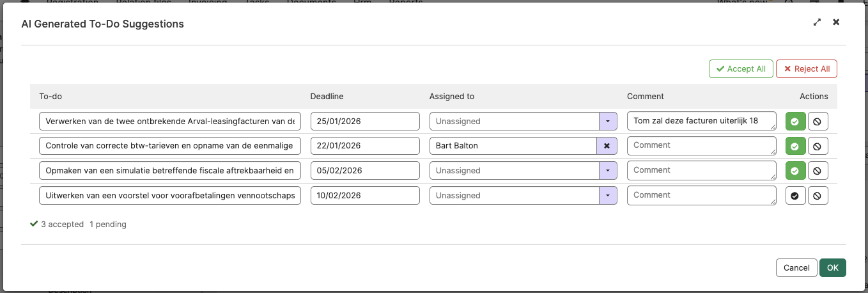Image resolution: width=868 pixels, height=293 pixels.
Task: Reject the Controle btw-tarieven to-do
Action: (818, 146)
